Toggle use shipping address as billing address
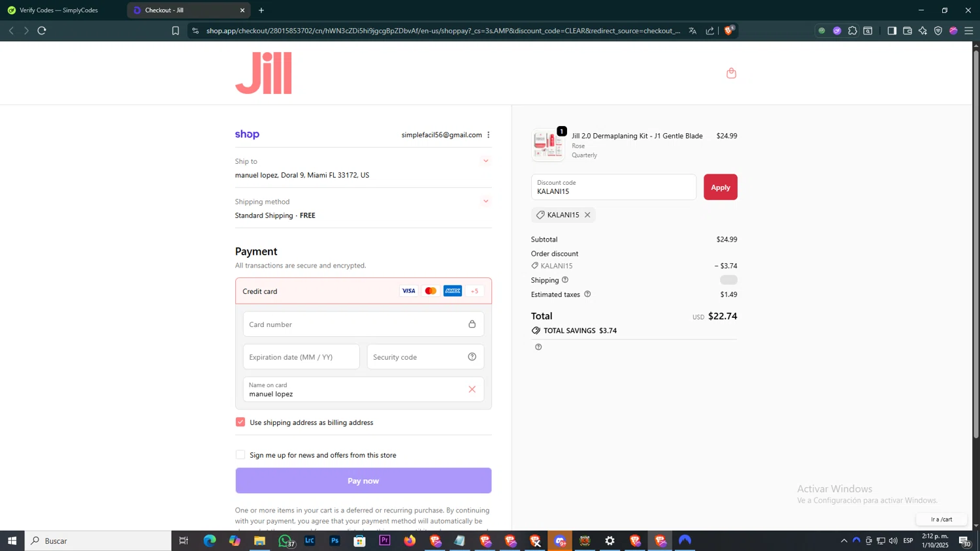This screenshot has width=980, height=551. pyautogui.click(x=240, y=422)
